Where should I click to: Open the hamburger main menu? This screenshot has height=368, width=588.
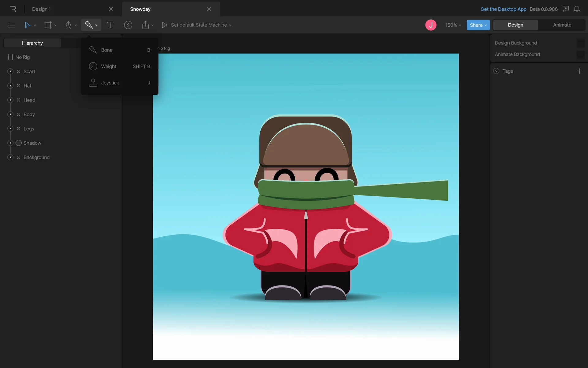(x=11, y=25)
